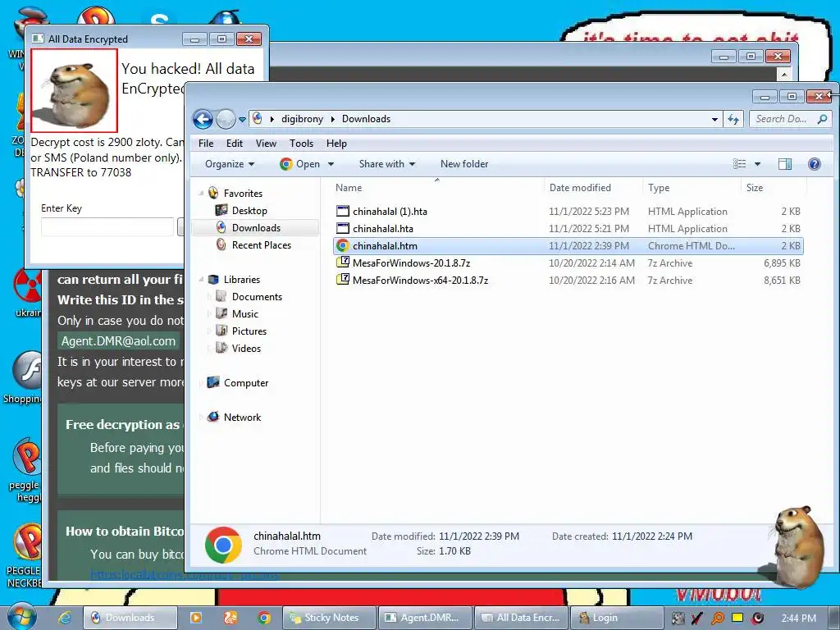
Task: Select MesaForWindows-x64-20.1.8.7z archive
Action: tap(568, 281)
